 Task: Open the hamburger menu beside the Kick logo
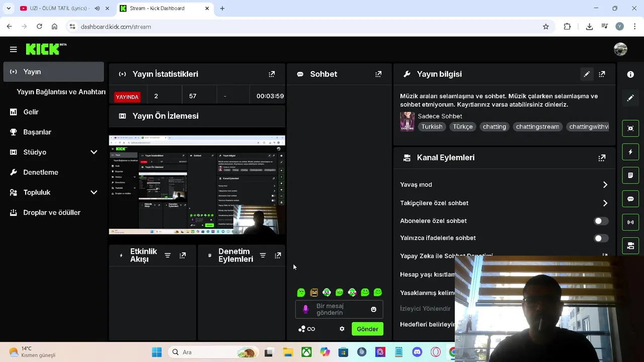tap(13, 49)
